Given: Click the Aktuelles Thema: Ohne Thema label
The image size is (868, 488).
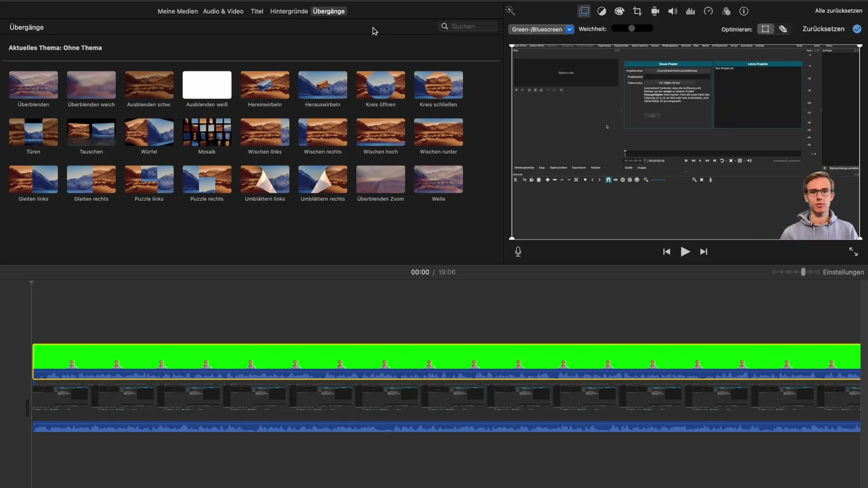Looking at the screenshot, I should tap(55, 48).
